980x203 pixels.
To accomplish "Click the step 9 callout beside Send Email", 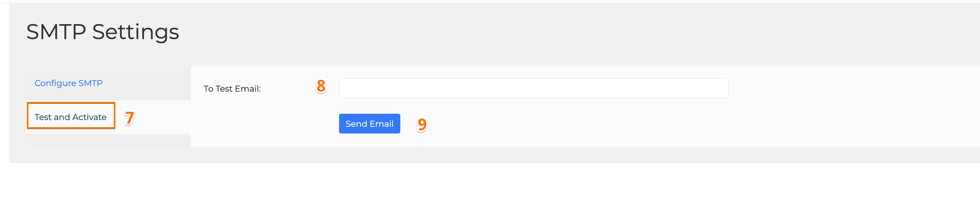I will (x=422, y=124).
